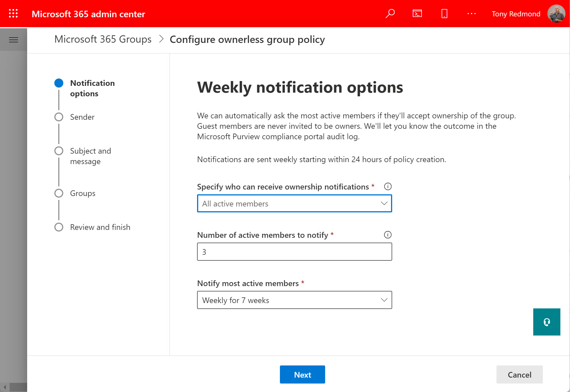Viewport: 570px width, 392px height.
Task: Open the All active members dropdown
Action: (x=294, y=203)
